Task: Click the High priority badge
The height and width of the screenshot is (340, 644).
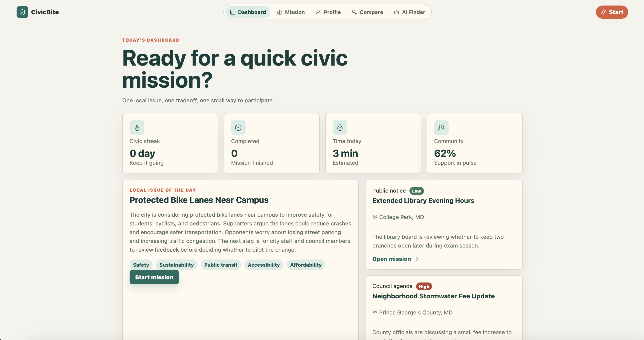Action: click(x=424, y=286)
